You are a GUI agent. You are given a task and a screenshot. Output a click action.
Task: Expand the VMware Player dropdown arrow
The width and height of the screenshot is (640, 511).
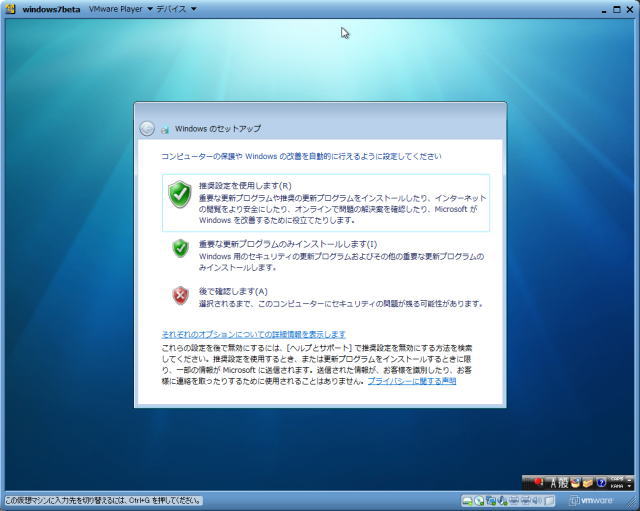coord(150,9)
